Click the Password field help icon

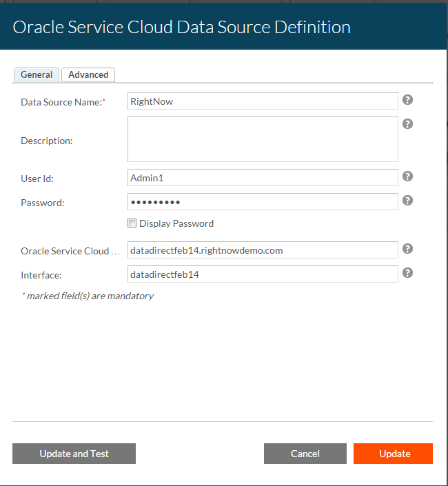point(407,201)
